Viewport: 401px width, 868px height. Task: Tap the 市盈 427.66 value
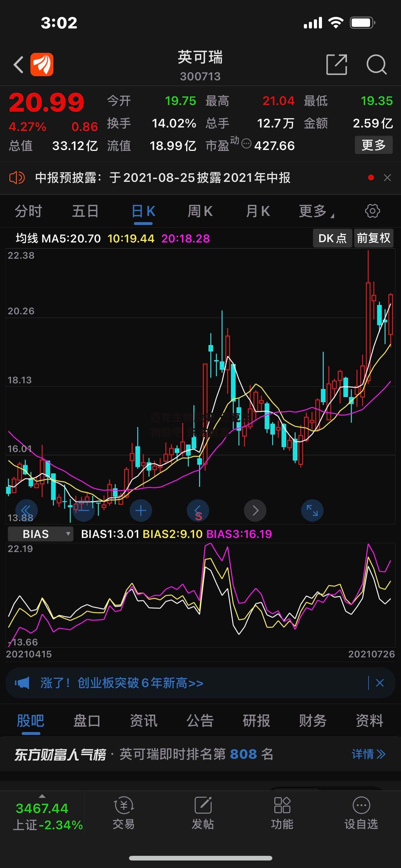[x=275, y=146]
